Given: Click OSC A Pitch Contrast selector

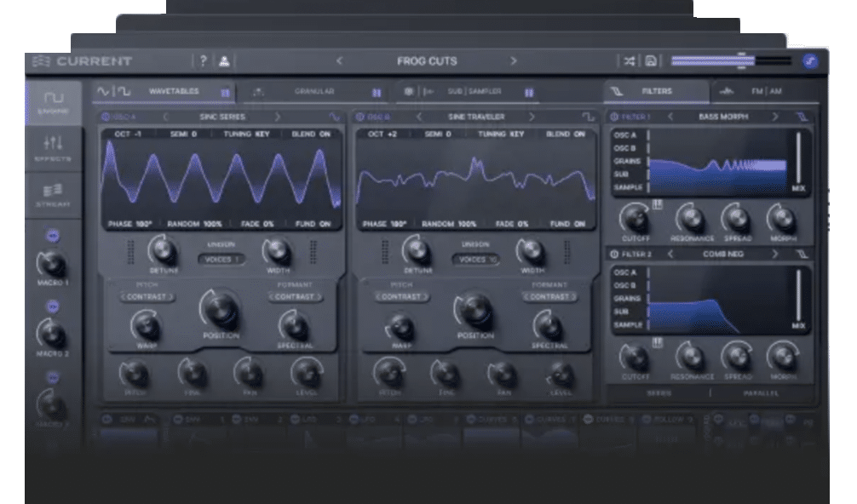Looking at the screenshot, I should click(x=147, y=297).
